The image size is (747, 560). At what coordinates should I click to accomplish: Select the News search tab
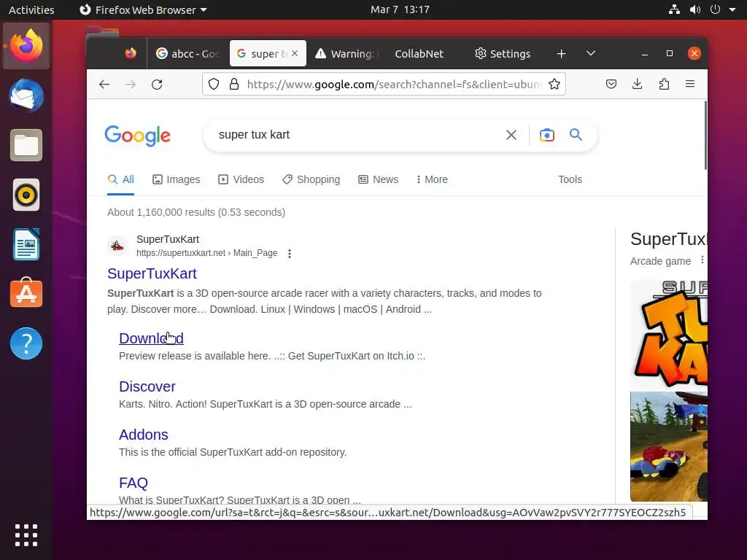coord(379,179)
